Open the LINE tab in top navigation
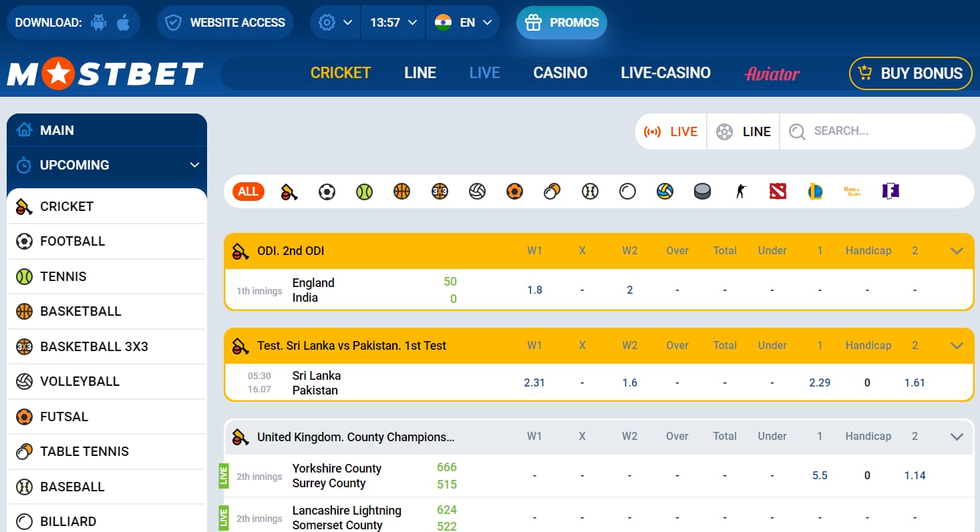Screen dimensions: 980x532 [x=420, y=73]
